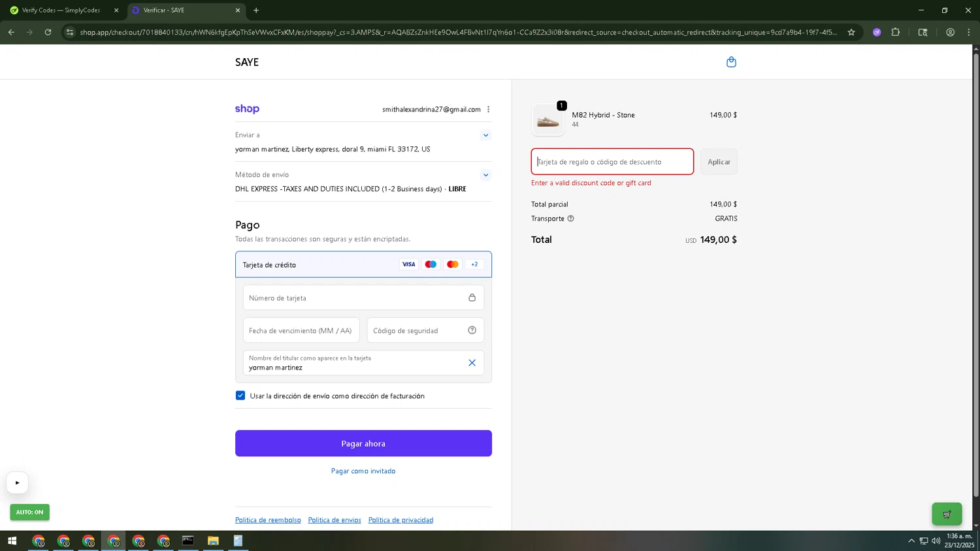The width and height of the screenshot is (980, 551).
Task: Show hidden system tray icons
Action: coord(911,541)
